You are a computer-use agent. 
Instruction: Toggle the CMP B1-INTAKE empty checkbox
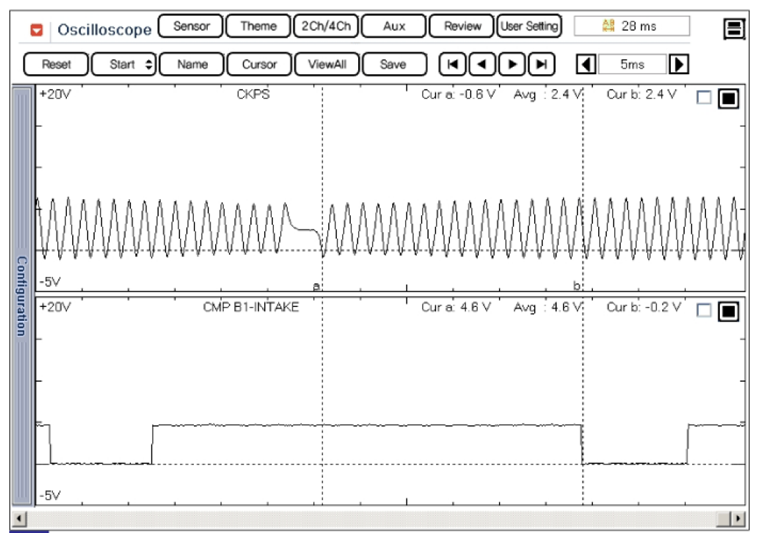703,311
